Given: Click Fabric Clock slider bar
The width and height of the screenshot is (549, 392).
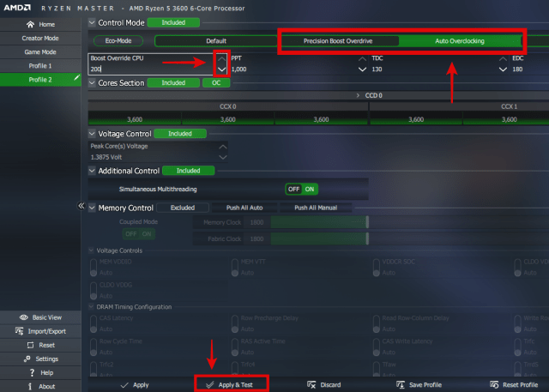Looking at the screenshot, I should (x=319, y=239).
